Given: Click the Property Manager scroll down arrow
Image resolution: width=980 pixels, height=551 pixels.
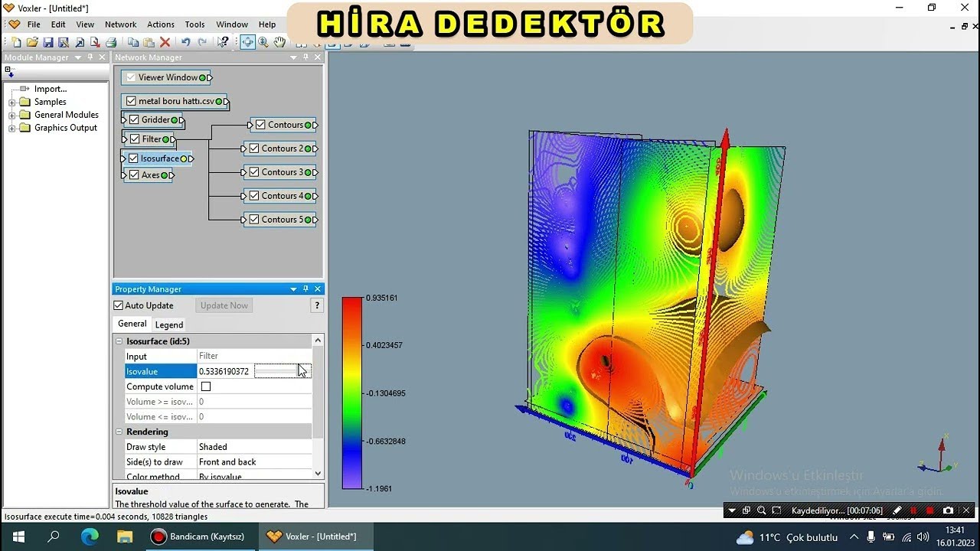Looking at the screenshot, I should [x=318, y=474].
